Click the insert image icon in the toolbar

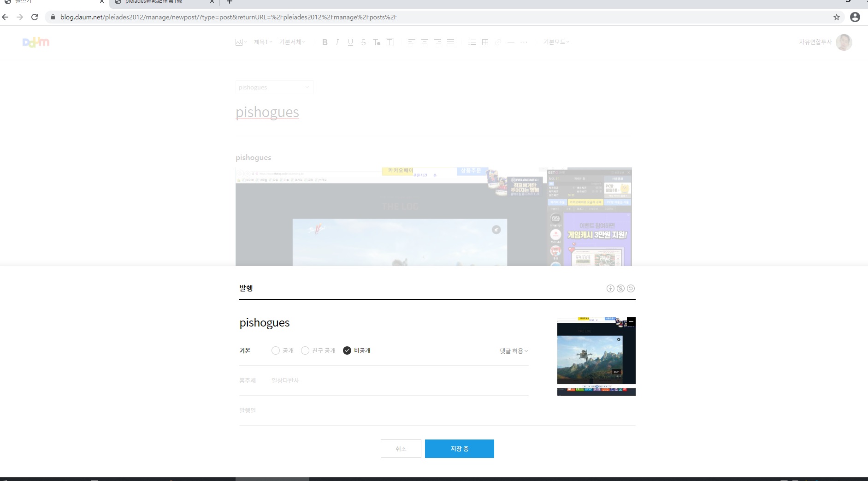click(x=239, y=42)
